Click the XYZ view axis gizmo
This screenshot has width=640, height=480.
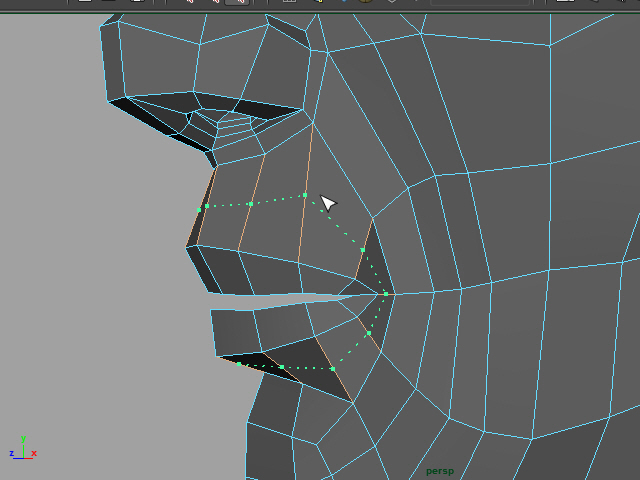pos(23,448)
